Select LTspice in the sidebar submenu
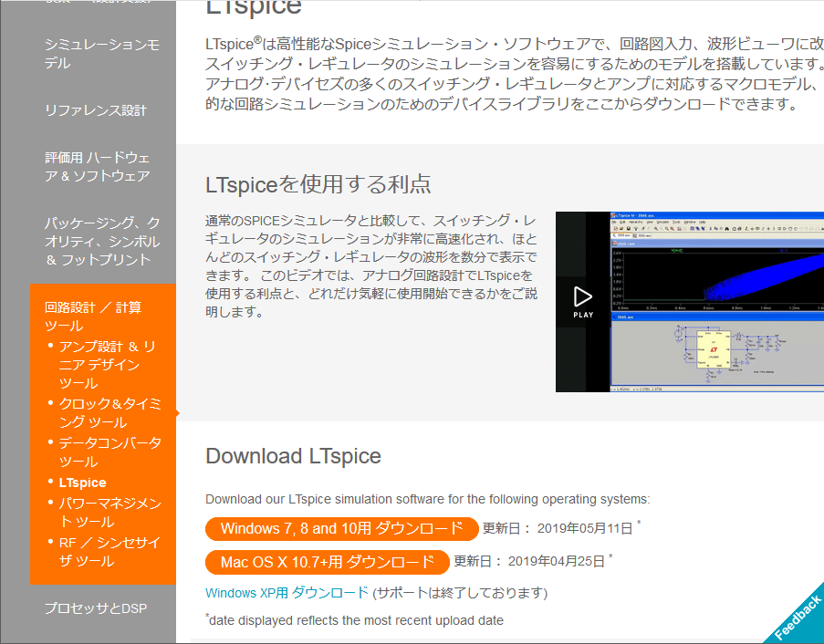Screen dimensions: 824x644 pyautogui.click(x=82, y=483)
